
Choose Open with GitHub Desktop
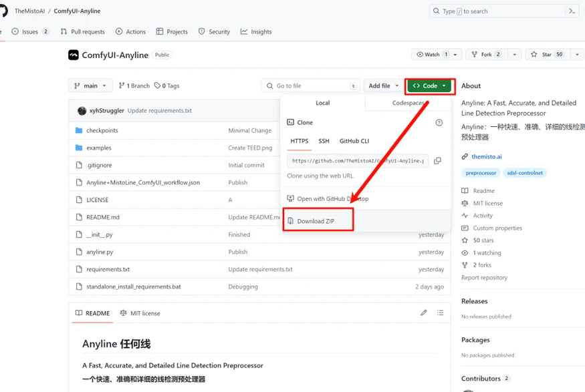(x=328, y=198)
